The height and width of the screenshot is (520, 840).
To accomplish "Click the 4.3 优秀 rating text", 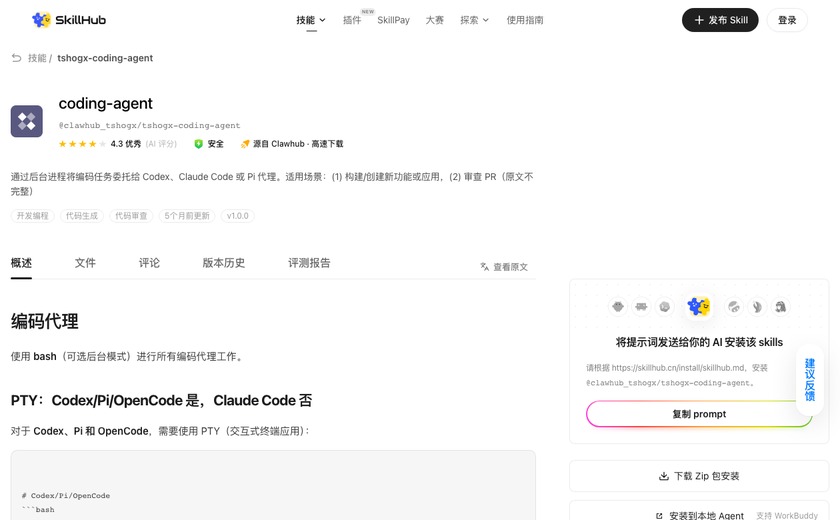I will tap(125, 144).
